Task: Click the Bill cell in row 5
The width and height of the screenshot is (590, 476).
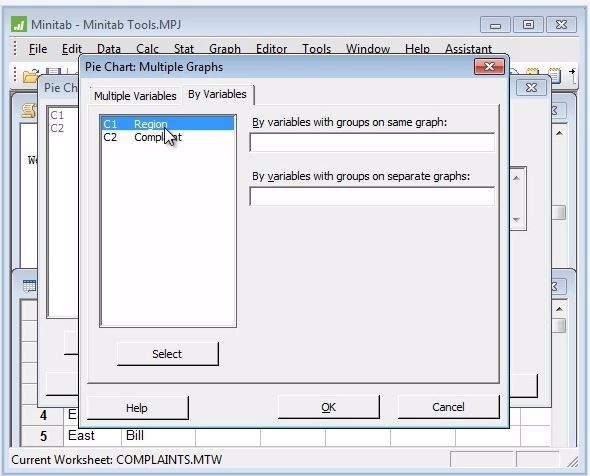Action: pos(158,436)
